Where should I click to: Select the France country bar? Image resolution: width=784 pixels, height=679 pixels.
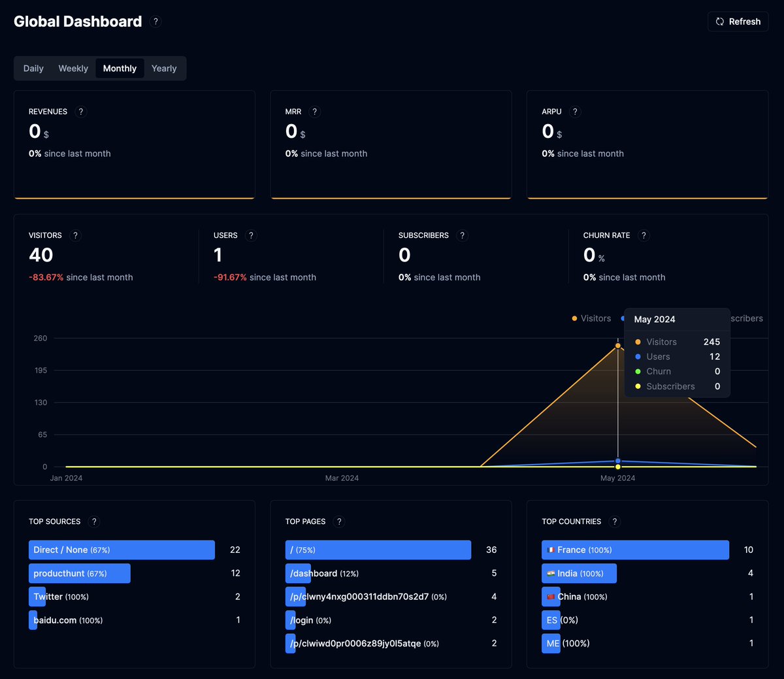[x=635, y=550]
